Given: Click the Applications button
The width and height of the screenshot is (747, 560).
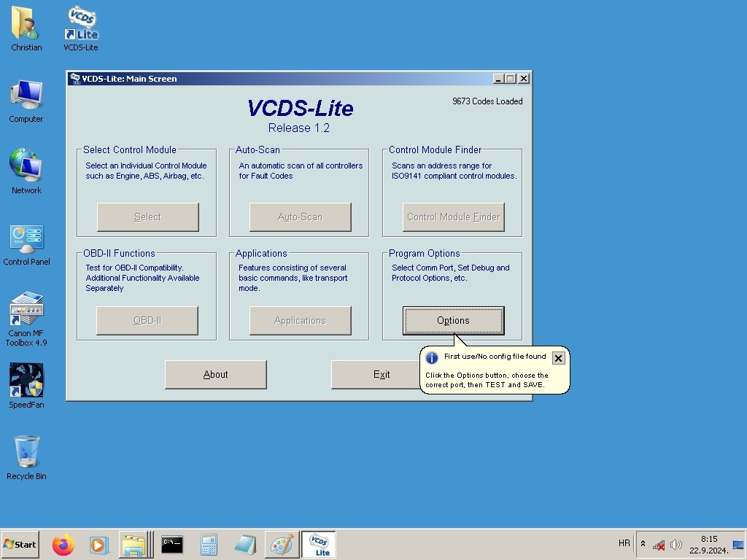Looking at the screenshot, I should pyautogui.click(x=300, y=321).
